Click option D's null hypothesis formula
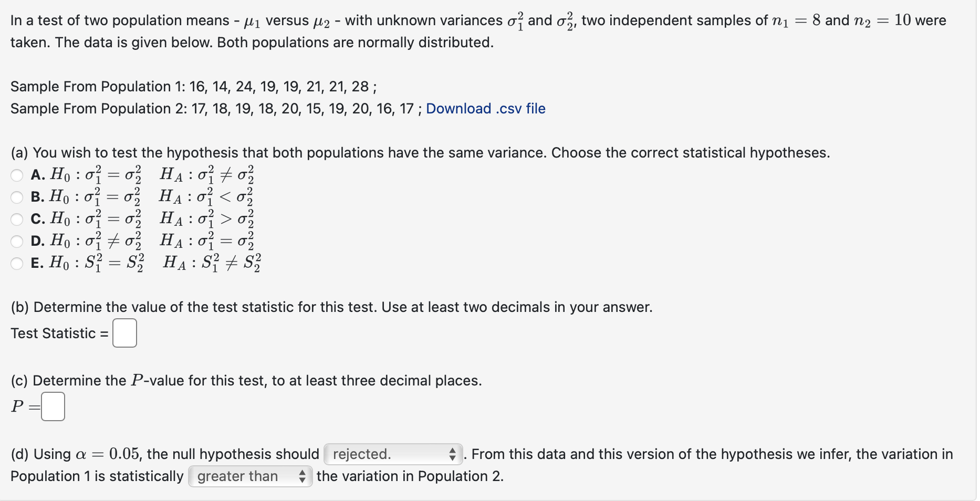This screenshot has height=501, width=980. click(96, 241)
